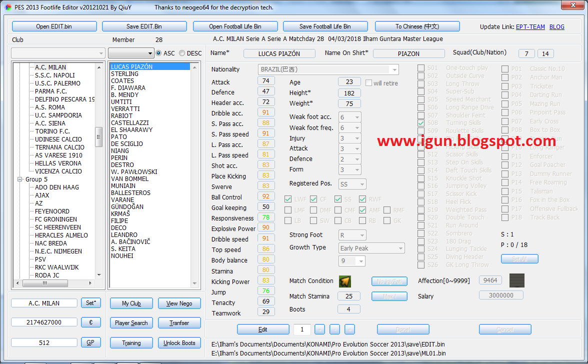
Task: Click the Name On Shirt field
Action: 409,53
